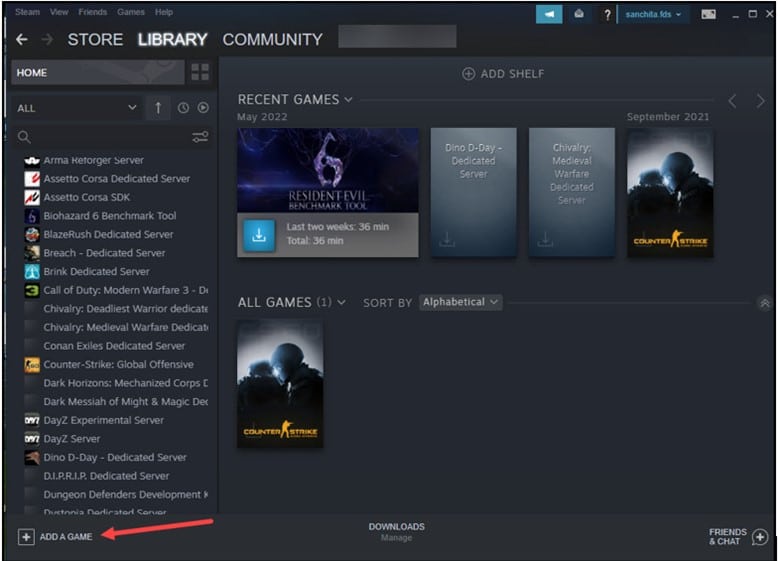Toggle the ready to play filter

203,107
